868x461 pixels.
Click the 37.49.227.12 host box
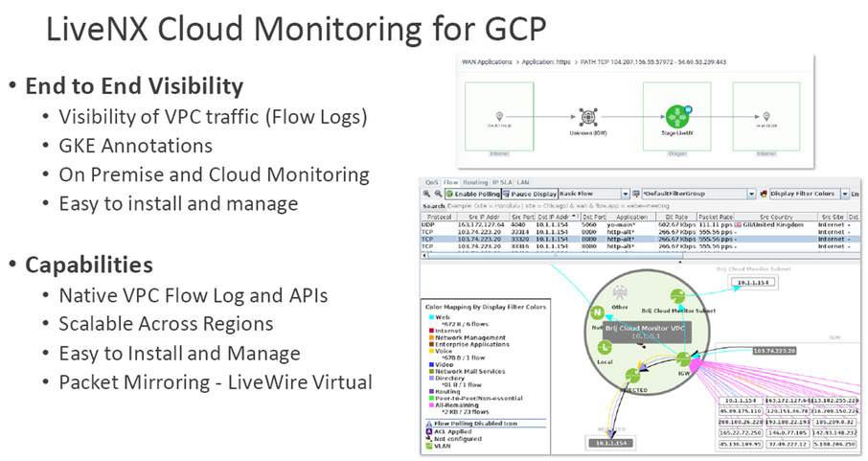click(787, 444)
